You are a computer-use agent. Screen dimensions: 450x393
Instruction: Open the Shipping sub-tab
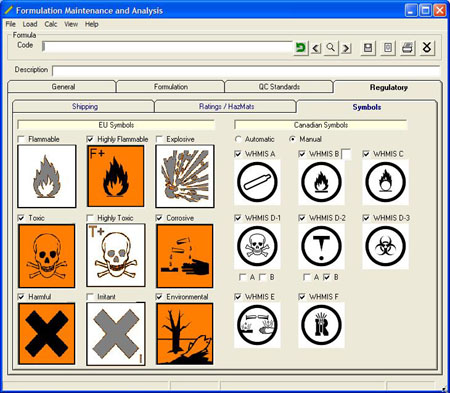coord(84,107)
